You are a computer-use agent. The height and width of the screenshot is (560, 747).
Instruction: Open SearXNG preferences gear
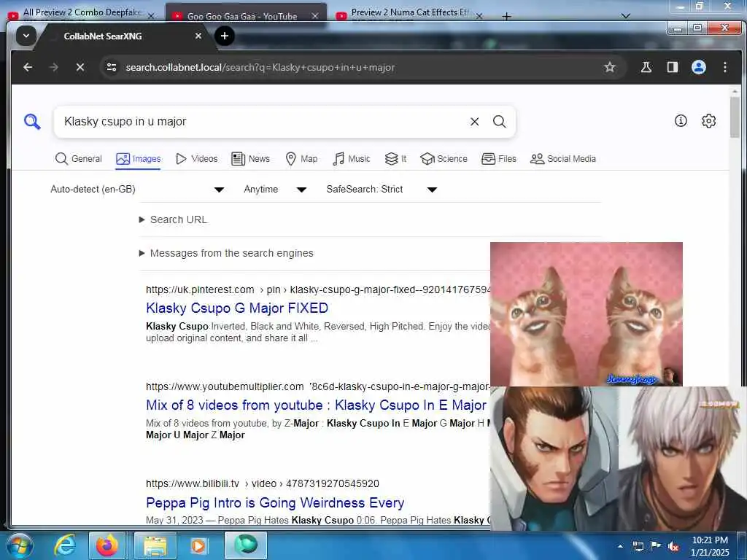(x=708, y=121)
